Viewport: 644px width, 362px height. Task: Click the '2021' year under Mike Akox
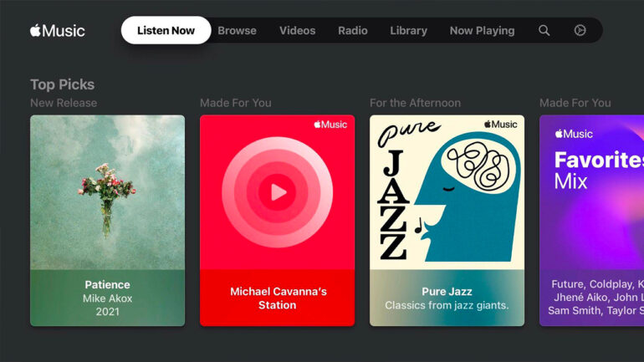pyautogui.click(x=108, y=312)
